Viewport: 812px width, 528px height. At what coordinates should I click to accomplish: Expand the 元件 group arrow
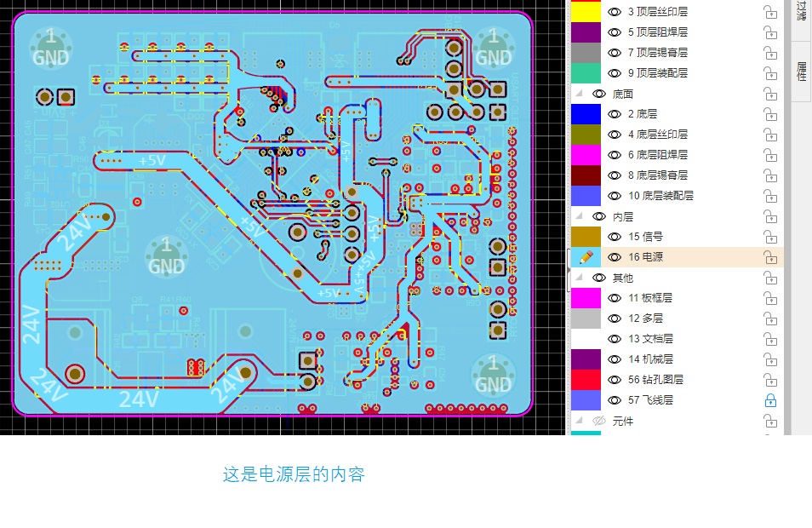(x=580, y=421)
